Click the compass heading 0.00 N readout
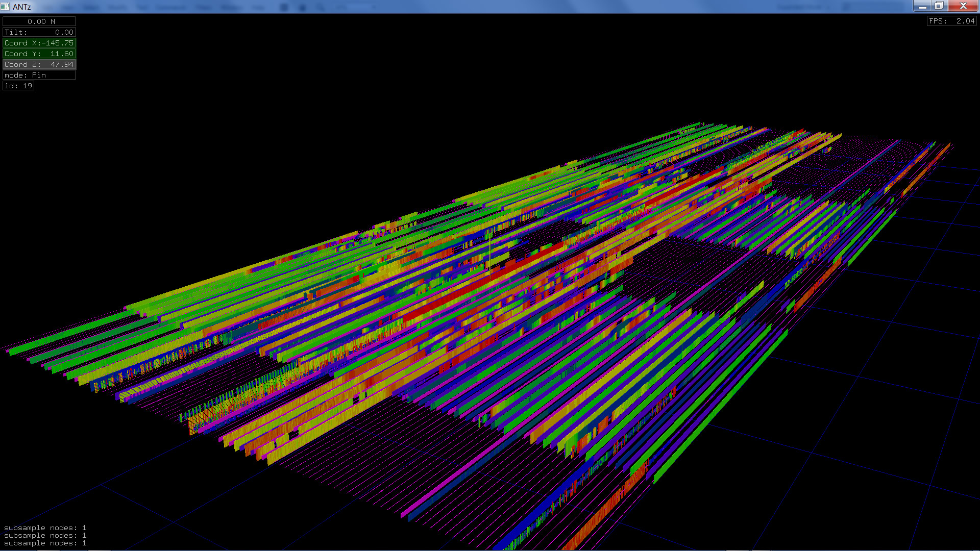 point(39,21)
